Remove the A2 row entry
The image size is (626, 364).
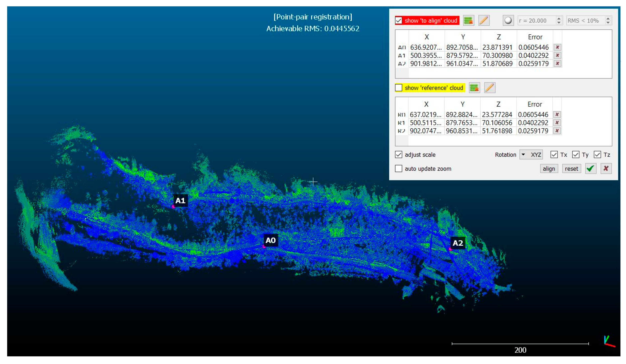pos(557,64)
